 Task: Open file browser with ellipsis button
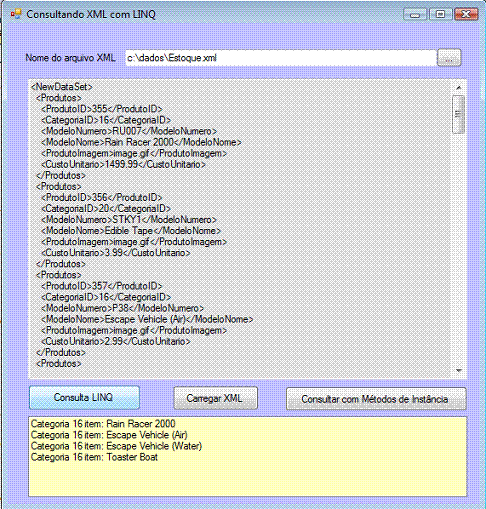pyautogui.click(x=449, y=58)
